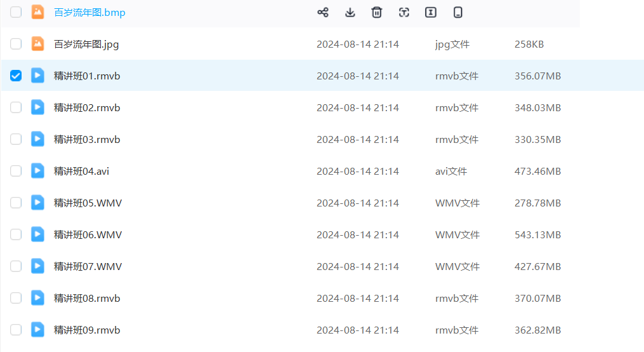Open the 百岁流年图.bmp file name link

(x=89, y=12)
